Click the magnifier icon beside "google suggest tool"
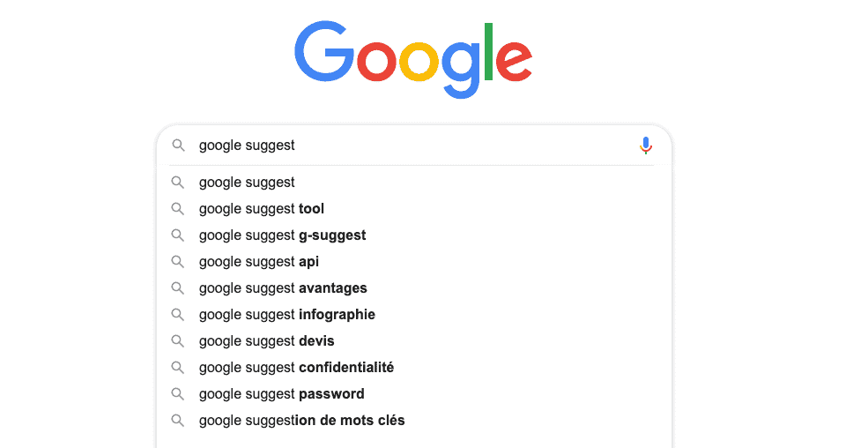The width and height of the screenshot is (868, 448). (178, 209)
